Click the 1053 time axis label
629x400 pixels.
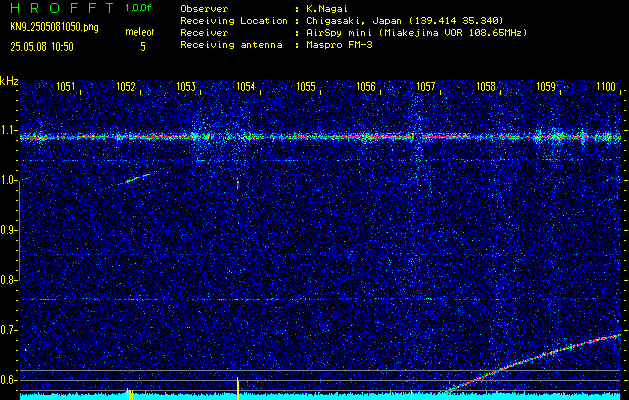(x=186, y=86)
